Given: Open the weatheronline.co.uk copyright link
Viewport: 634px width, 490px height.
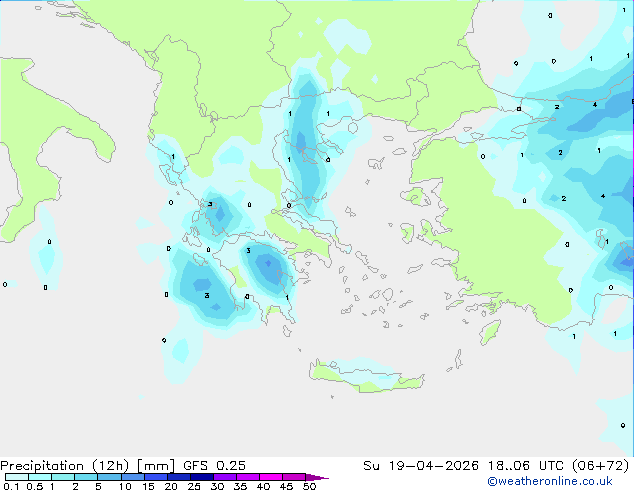Looking at the screenshot, I should 550,481.
